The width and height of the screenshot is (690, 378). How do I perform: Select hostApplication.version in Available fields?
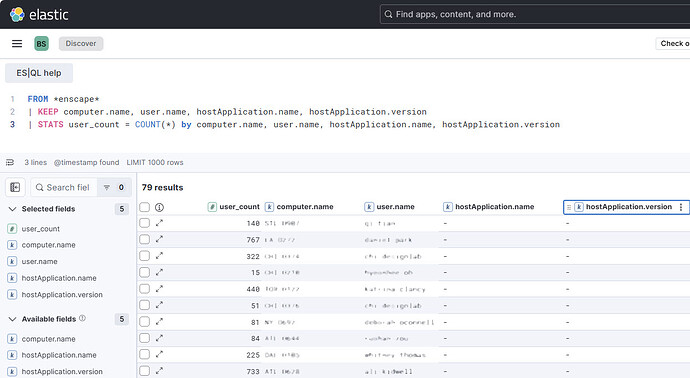click(x=62, y=371)
